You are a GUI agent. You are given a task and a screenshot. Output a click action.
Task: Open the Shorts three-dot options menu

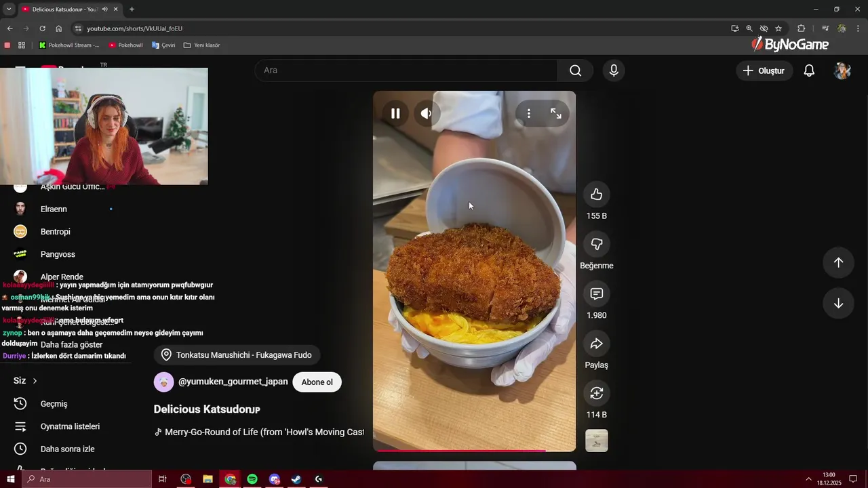529,114
